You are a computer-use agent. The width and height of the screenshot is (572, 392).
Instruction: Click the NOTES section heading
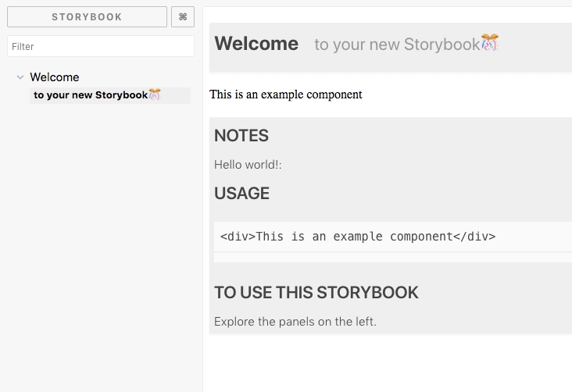click(241, 136)
